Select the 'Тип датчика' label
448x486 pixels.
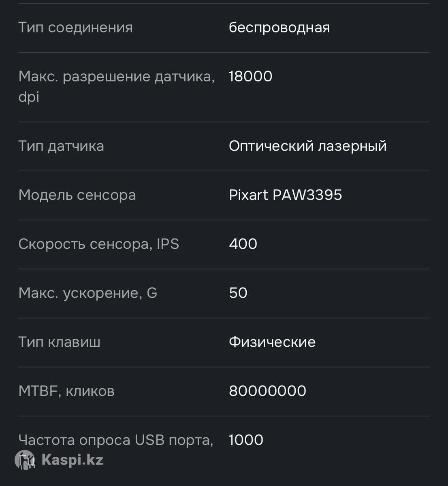(x=61, y=146)
